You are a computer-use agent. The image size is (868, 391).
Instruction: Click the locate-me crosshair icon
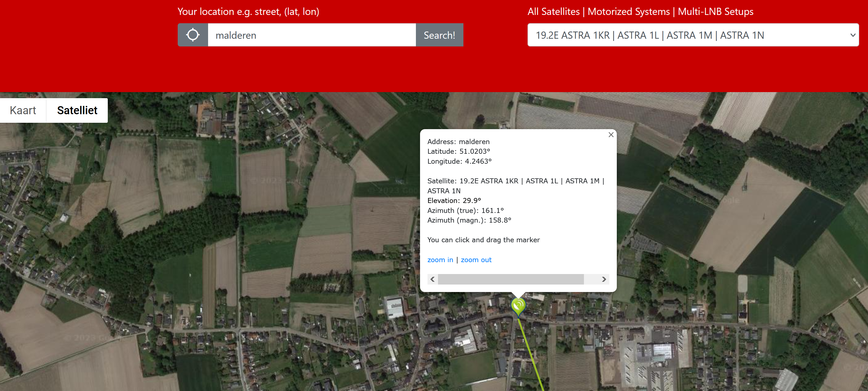(x=193, y=35)
